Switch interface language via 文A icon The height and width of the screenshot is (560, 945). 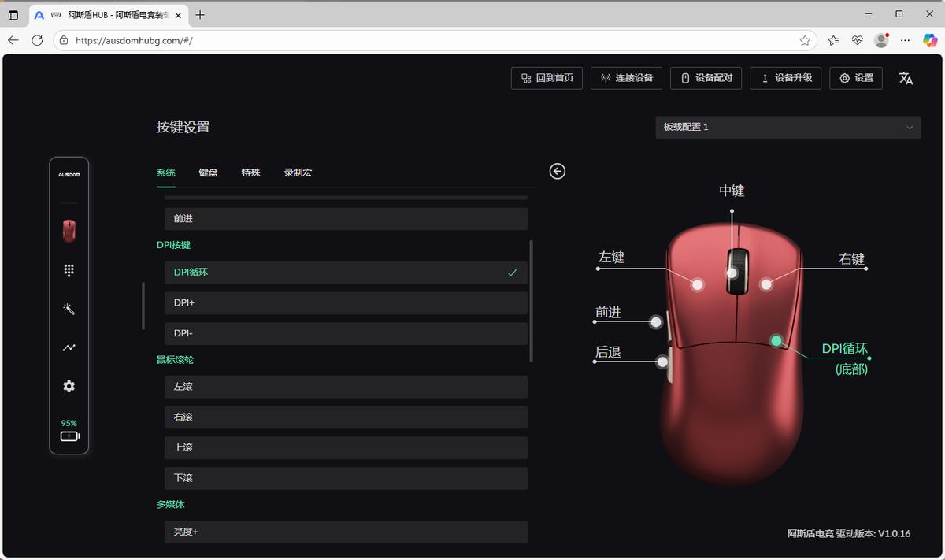[906, 78]
